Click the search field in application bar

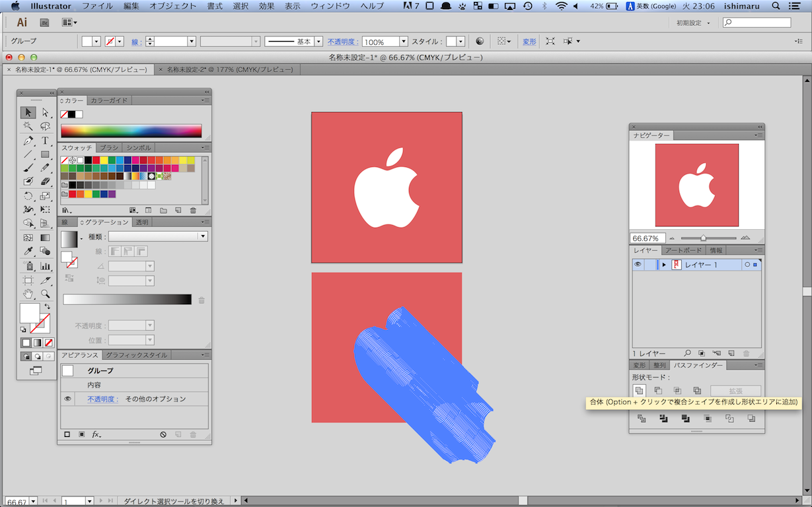pyautogui.click(x=757, y=22)
